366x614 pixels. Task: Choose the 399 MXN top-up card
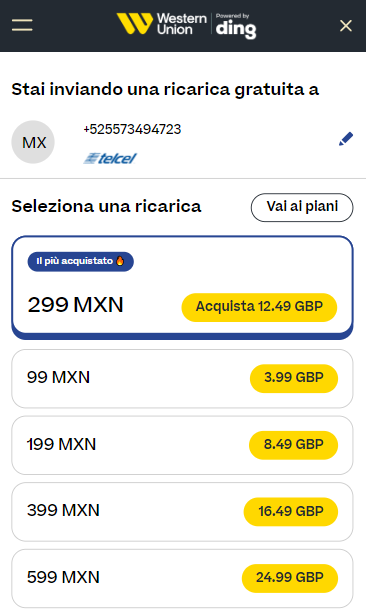coord(182,512)
